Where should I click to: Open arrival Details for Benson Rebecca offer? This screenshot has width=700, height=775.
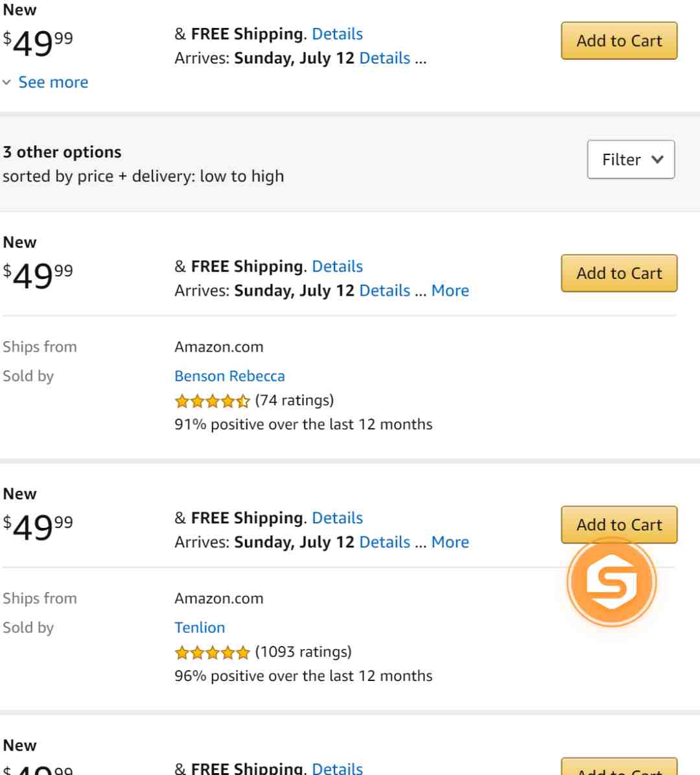pyautogui.click(x=385, y=291)
